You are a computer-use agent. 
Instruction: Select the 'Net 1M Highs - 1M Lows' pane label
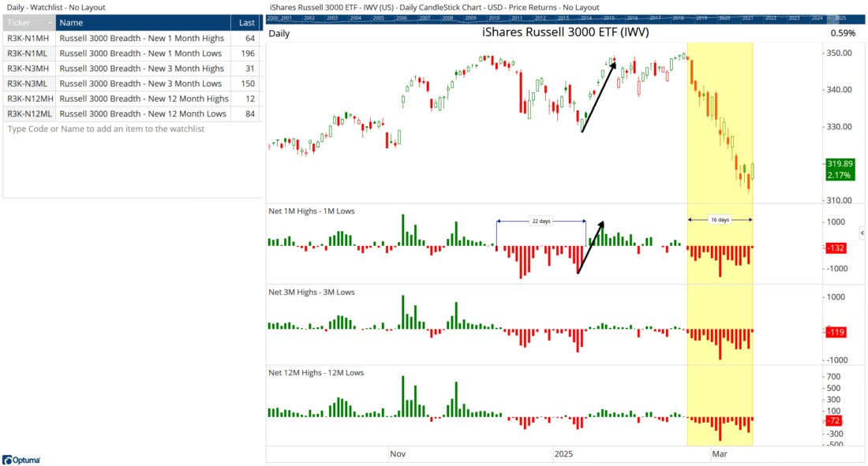(312, 211)
